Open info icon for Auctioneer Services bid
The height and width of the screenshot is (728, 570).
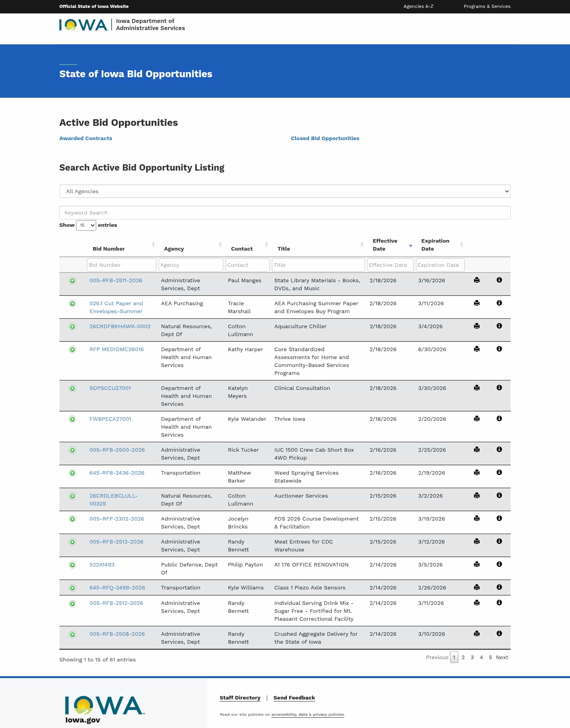point(499,495)
